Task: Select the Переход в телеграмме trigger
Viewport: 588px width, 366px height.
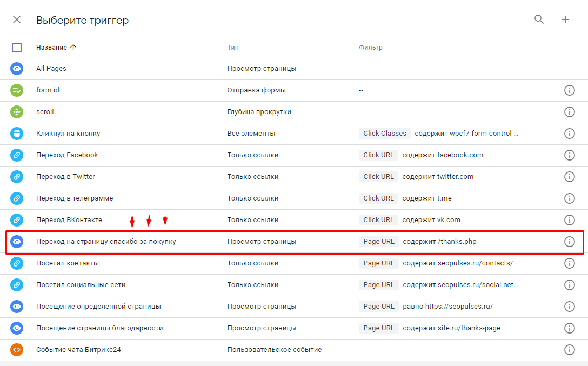Action: click(x=75, y=198)
